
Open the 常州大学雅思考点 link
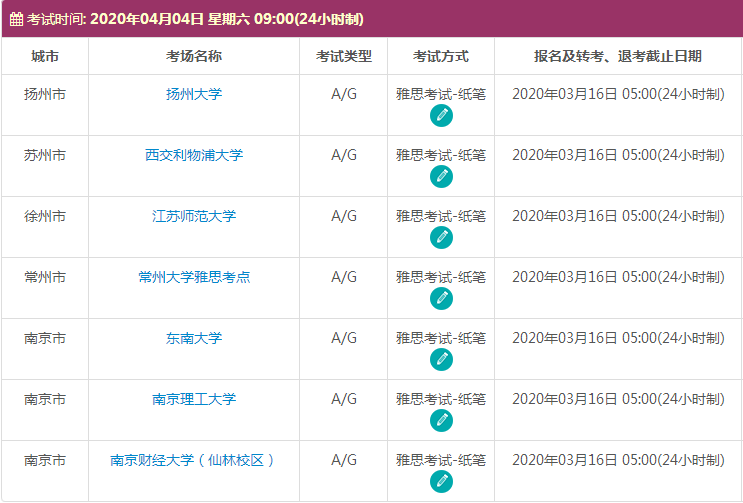(x=194, y=277)
